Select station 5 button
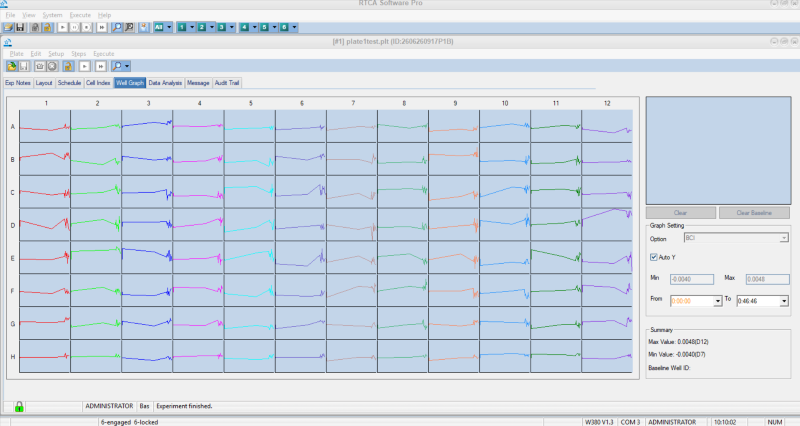The image size is (800, 426). pos(265,28)
